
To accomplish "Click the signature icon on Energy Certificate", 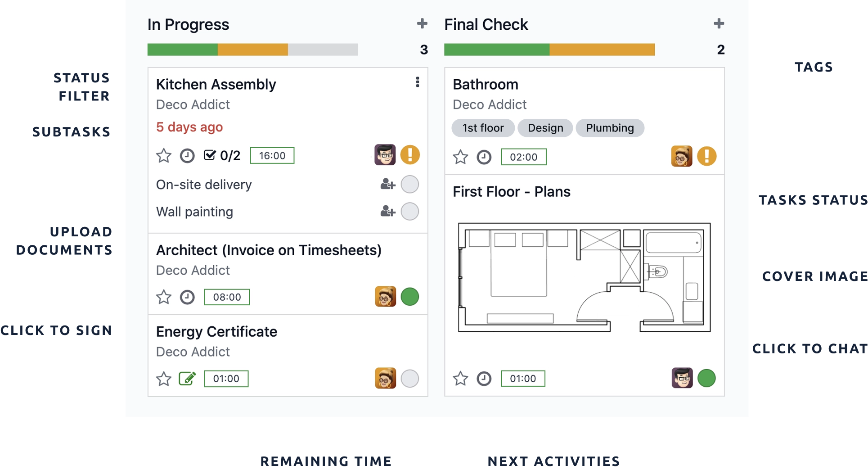I will pos(187,379).
